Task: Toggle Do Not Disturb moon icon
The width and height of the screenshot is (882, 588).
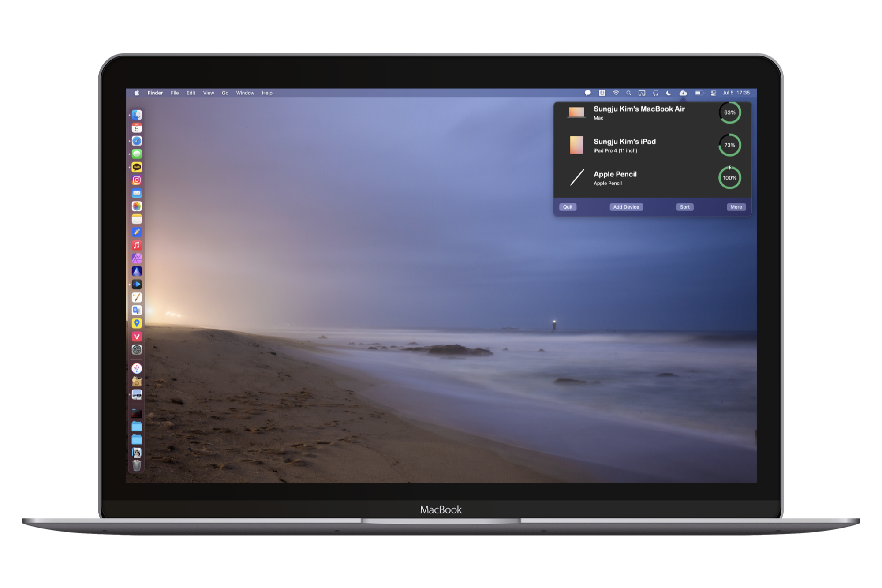Action: point(669,93)
